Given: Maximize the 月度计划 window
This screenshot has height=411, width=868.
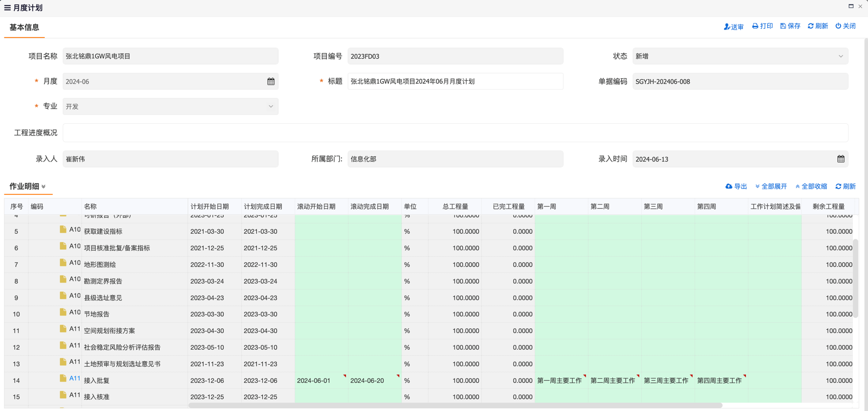Looking at the screenshot, I should point(851,6).
